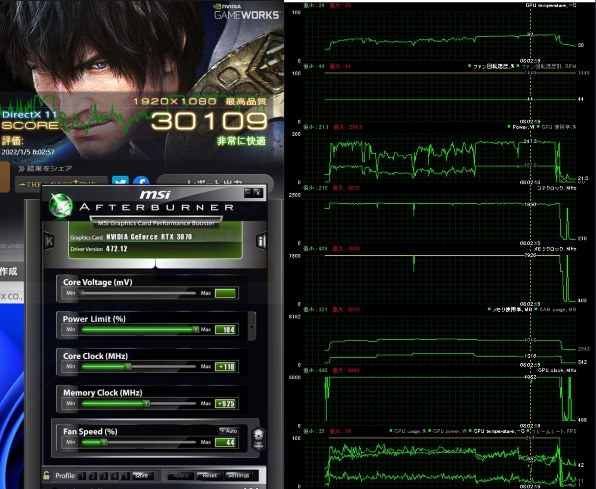Click the 評価 rating label
This screenshot has height=489, width=596.
point(12,141)
